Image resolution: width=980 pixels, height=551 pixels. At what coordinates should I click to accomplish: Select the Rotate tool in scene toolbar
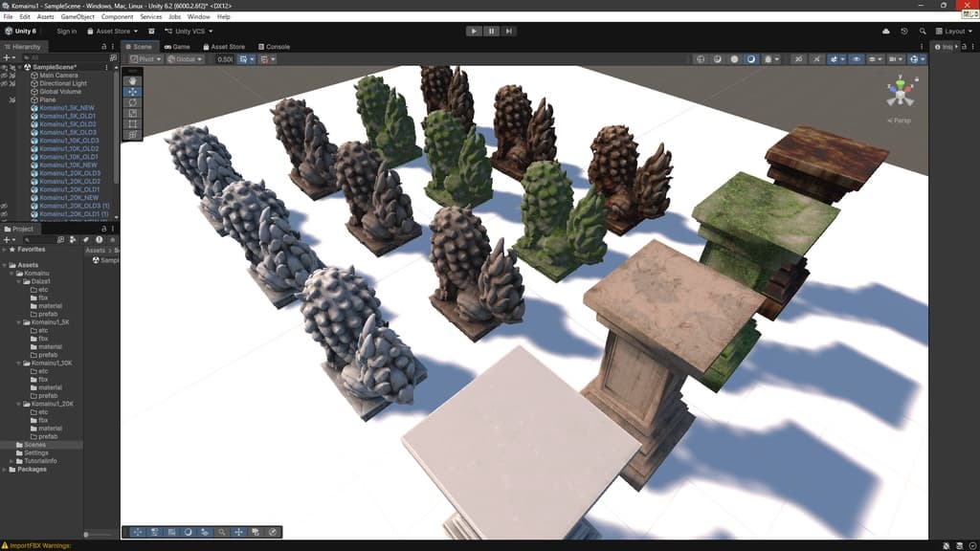[x=133, y=102]
